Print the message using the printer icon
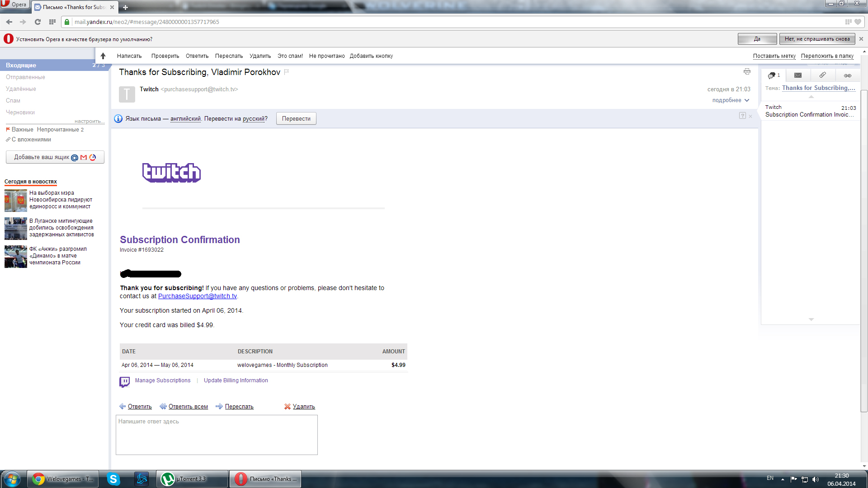The height and width of the screenshot is (488, 868). 747,71
